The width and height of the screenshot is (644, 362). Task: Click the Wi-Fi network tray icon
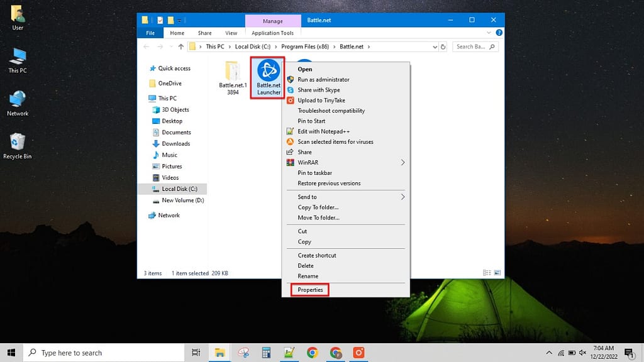[x=560, y=353]
